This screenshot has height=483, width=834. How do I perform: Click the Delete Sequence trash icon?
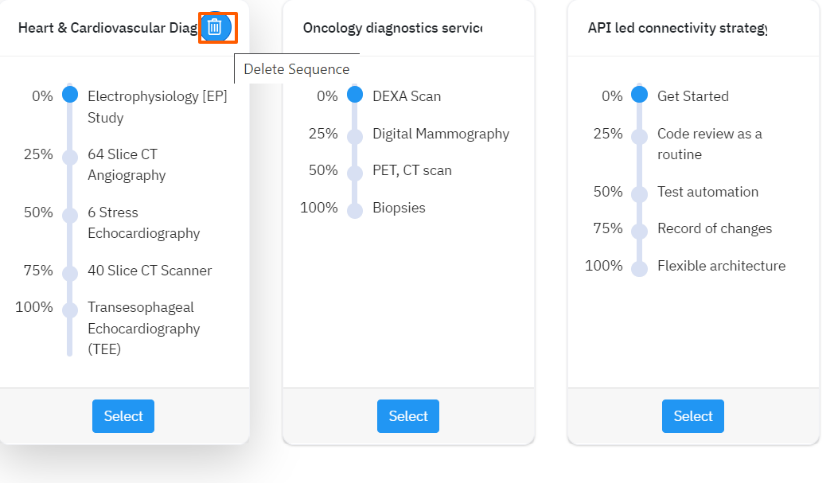(x=216, y=27)
